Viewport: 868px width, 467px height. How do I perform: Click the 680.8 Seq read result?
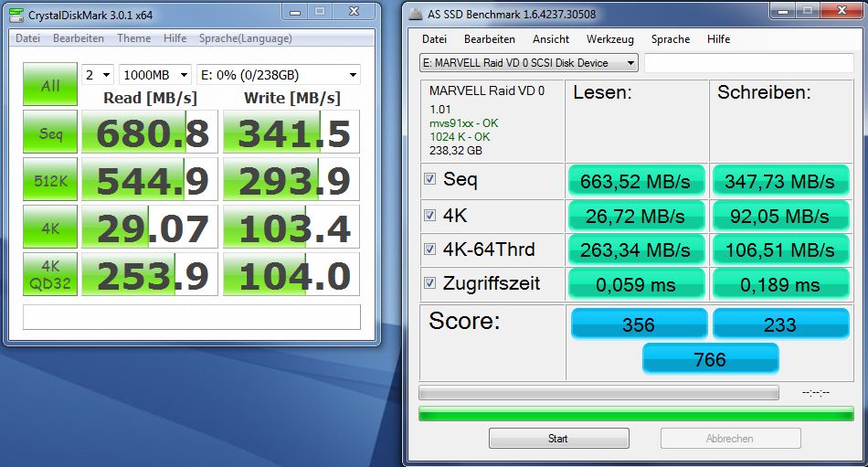[150, 132]
